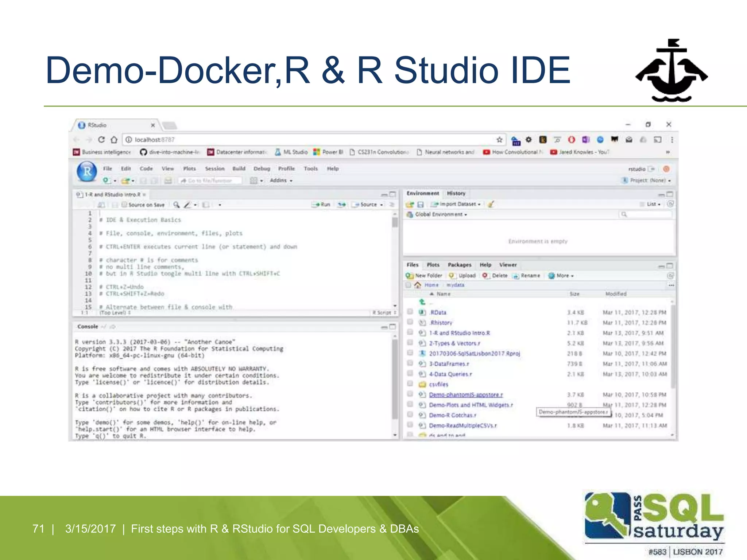This screenshot has width=747, height=560.
Task: Click the save workspace disk icon
Action: [x=420, y=204]
